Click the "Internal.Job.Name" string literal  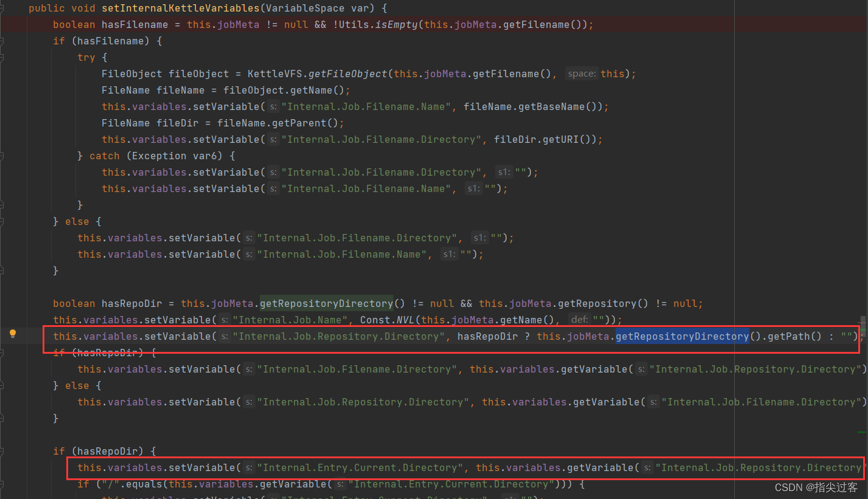click(x=290, y=320)
